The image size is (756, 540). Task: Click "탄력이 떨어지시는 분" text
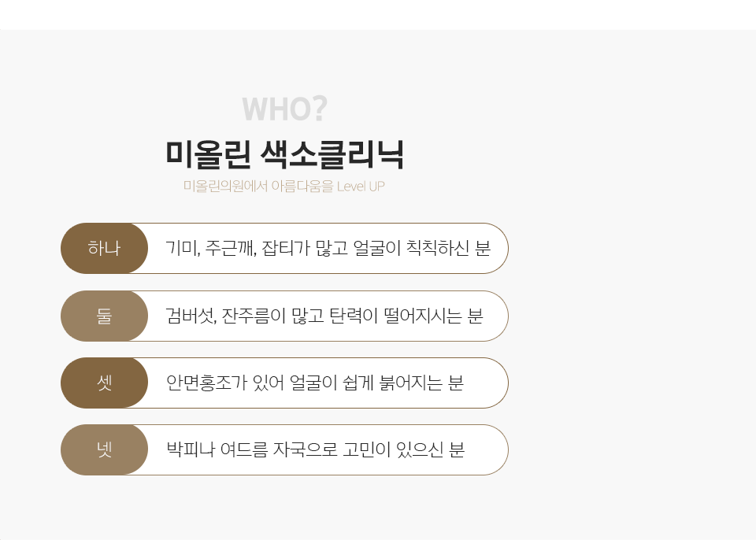point(406,316)
